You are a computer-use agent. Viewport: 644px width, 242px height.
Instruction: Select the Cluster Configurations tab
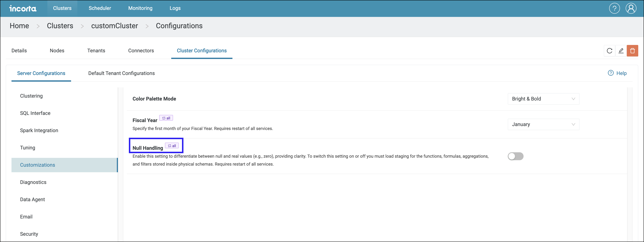point(202,51)
